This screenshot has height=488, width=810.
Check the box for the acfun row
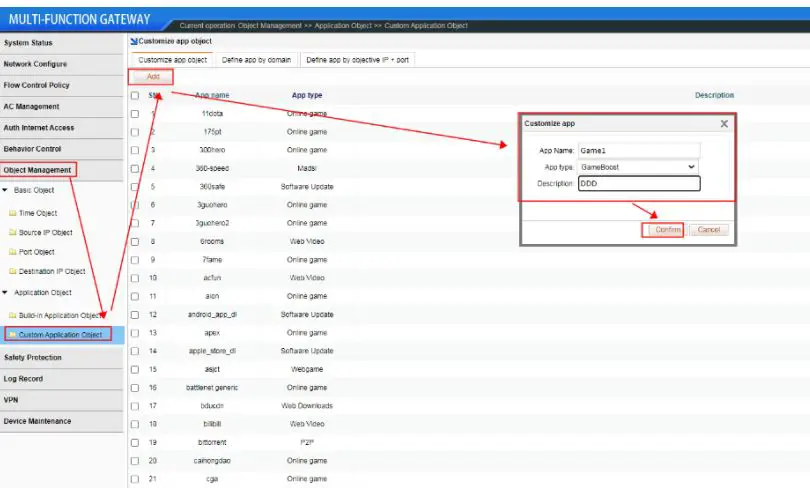point(135,278)
